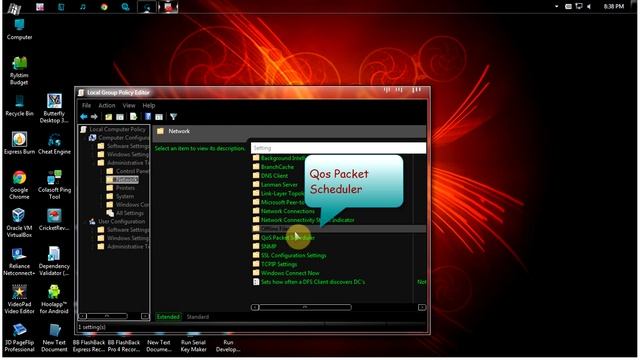Open Computer desktop icon
640x360 pixels.
coord(19,29)
